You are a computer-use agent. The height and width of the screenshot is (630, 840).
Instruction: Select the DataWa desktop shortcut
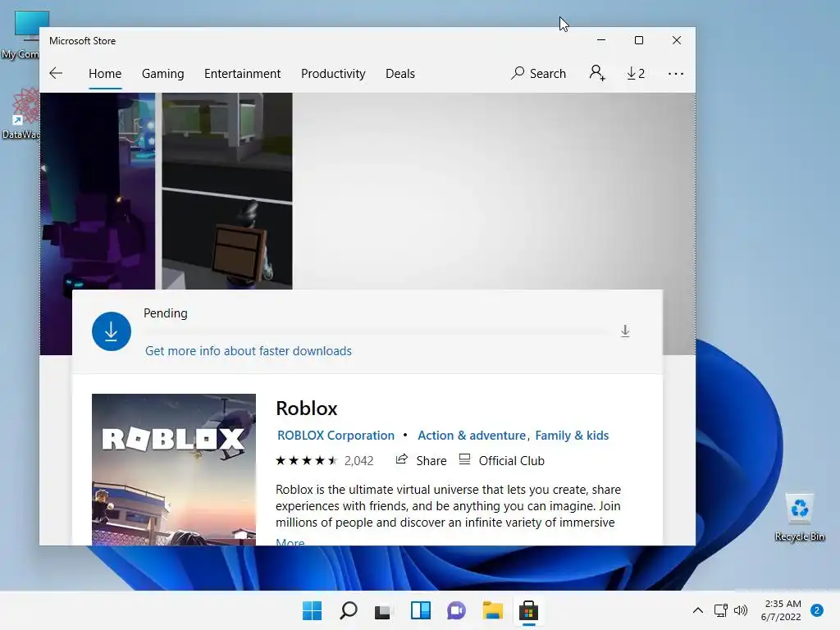coord(21,114)
